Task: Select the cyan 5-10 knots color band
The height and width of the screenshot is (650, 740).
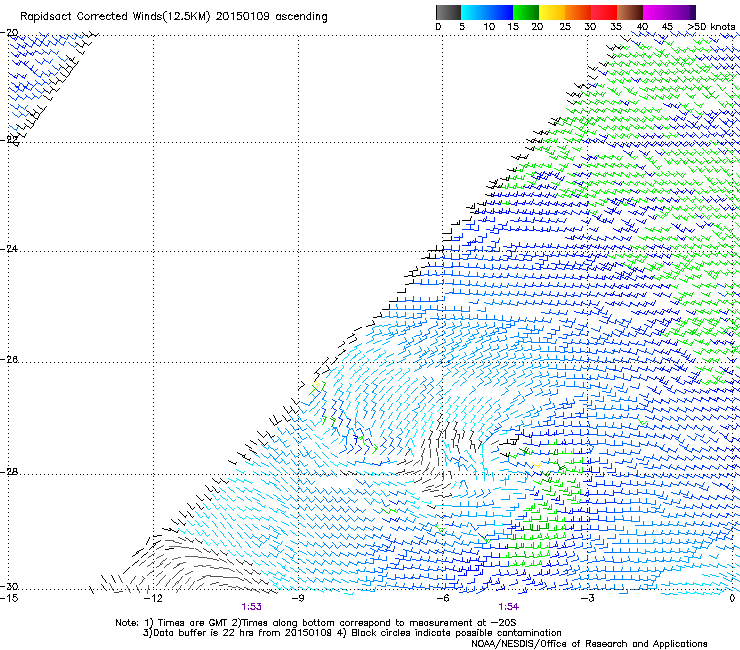Action: [473, 12]
